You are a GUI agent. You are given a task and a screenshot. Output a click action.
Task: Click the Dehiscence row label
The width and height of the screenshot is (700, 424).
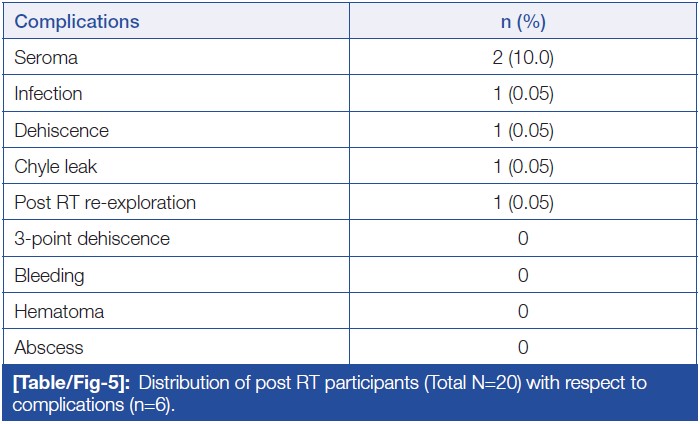point(61,131)
